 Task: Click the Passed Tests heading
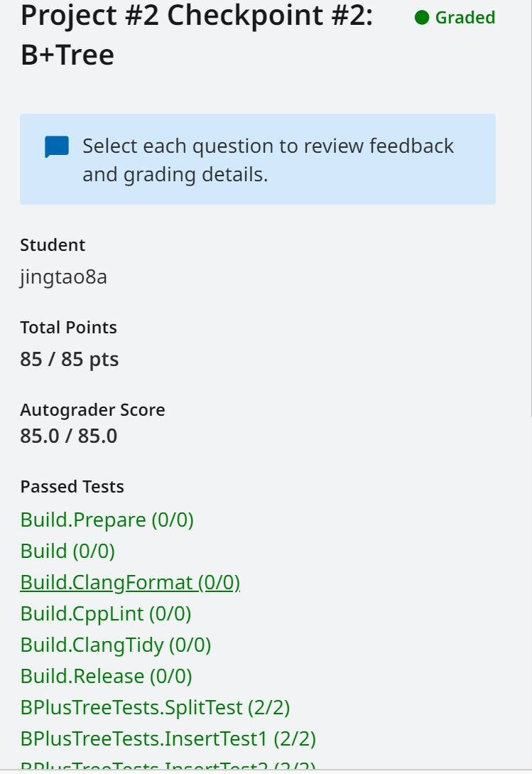[x=72, y=487]
